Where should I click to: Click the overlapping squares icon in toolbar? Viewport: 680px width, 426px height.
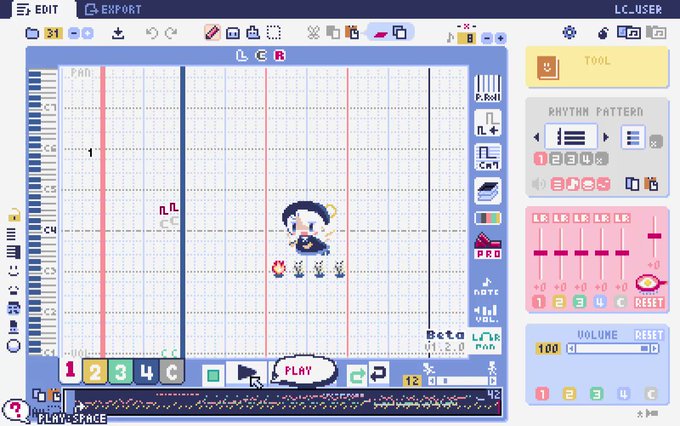tap(399, 33)
